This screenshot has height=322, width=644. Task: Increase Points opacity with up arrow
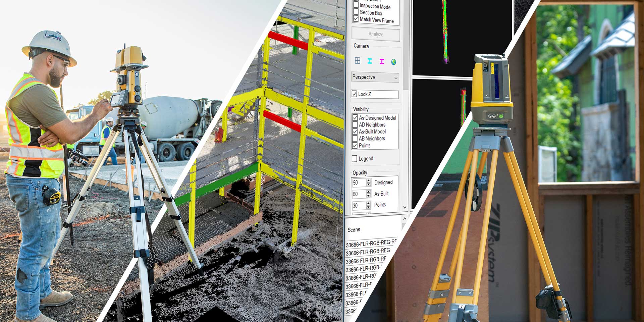369,203
